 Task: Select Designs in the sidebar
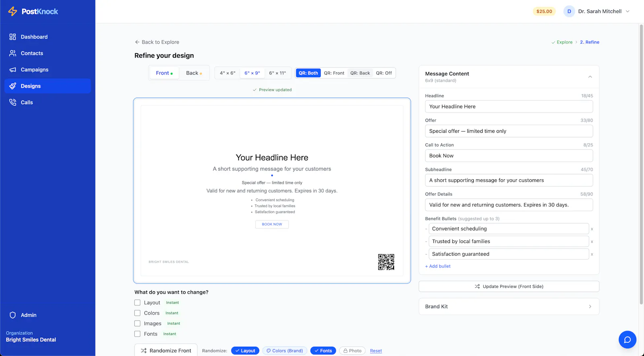pyautogui.click(x=47, y=86)
